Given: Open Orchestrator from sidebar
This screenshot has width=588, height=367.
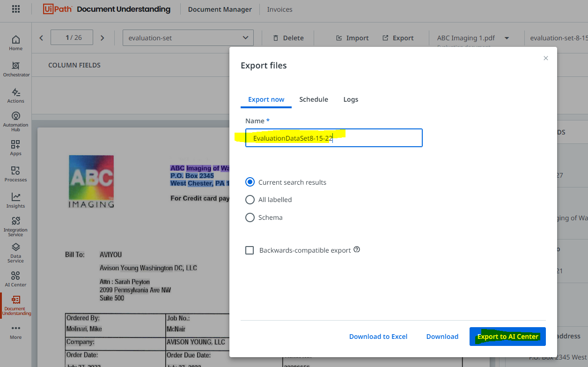Looking at the screenshot, I should coord(16,69).
